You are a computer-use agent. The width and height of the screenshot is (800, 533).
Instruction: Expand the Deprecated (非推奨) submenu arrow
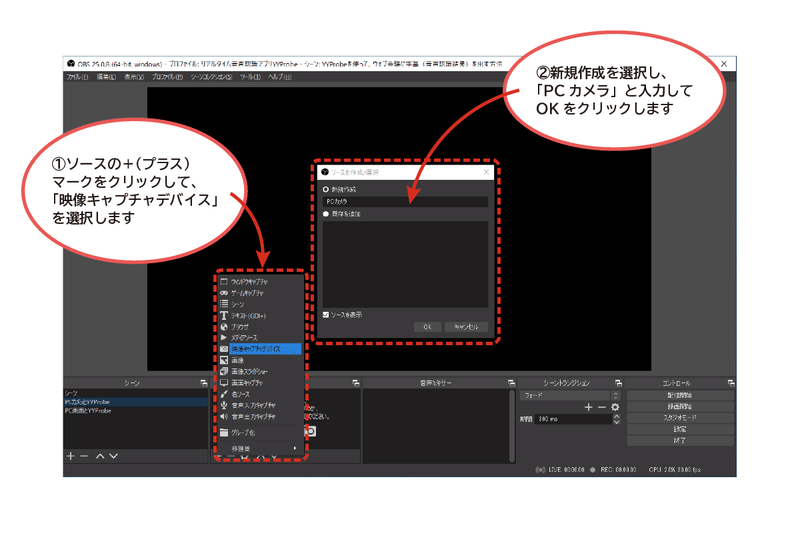click(295, 448)
